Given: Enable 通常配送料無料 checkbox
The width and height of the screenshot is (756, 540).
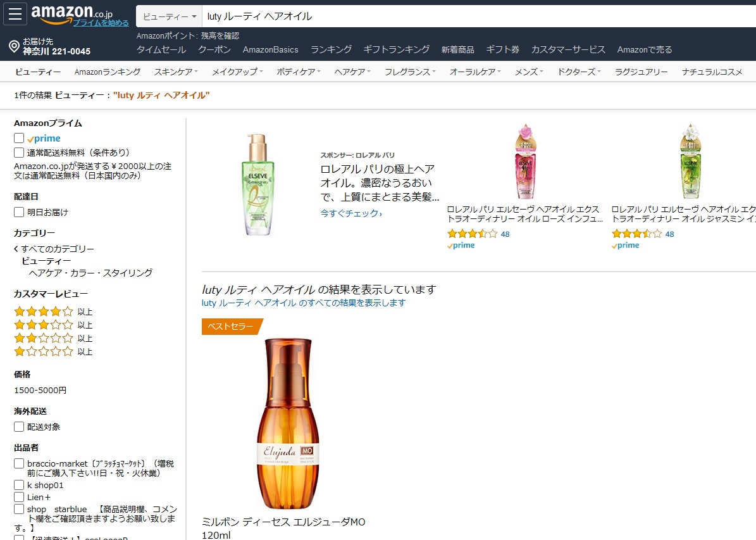Looking at the screenshot, I should [x=19, y=153].
